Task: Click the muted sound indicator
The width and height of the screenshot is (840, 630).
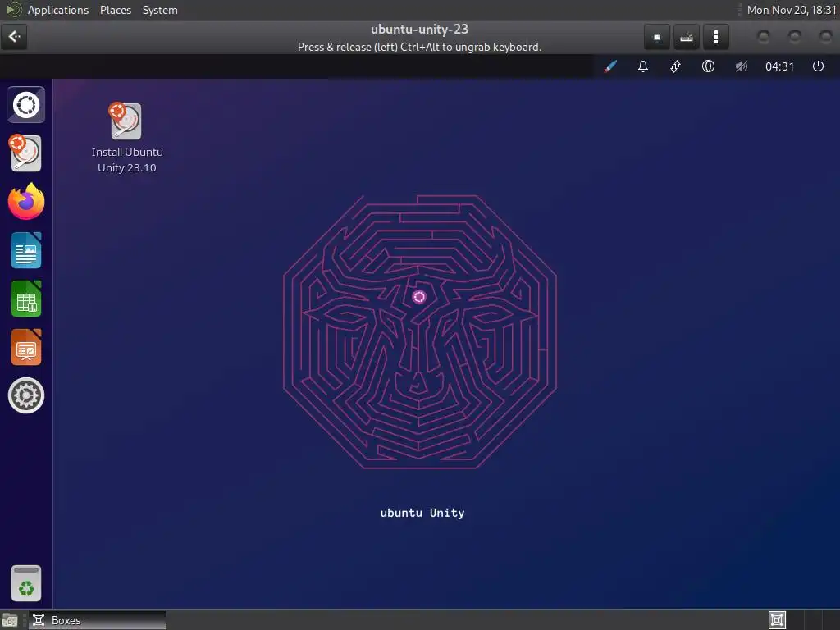Action: click(742, 66)
